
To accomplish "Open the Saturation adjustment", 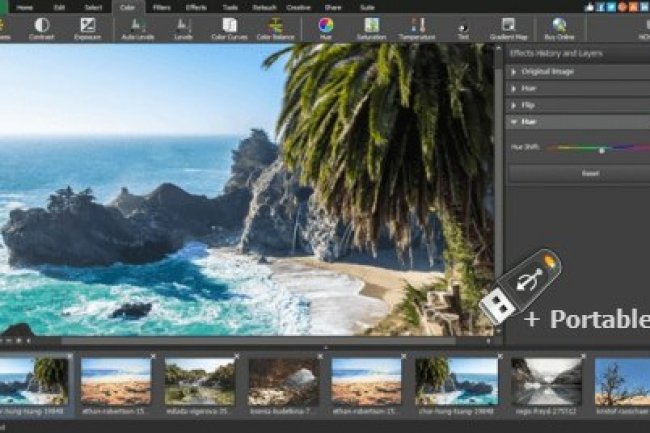I will point(370,27).
